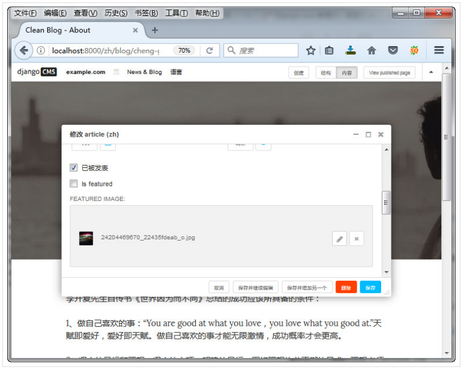Open the 帮助(H) menu
Viewport: 464px width, 370px height.
(x=207, y=13)
